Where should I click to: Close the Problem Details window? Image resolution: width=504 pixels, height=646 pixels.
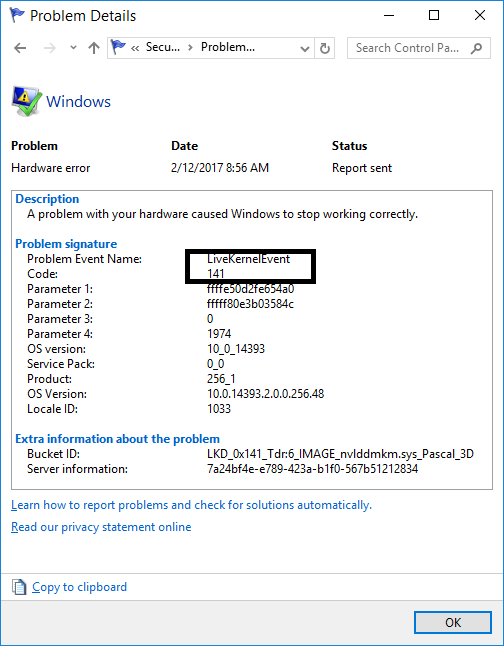tap(480, 15)
